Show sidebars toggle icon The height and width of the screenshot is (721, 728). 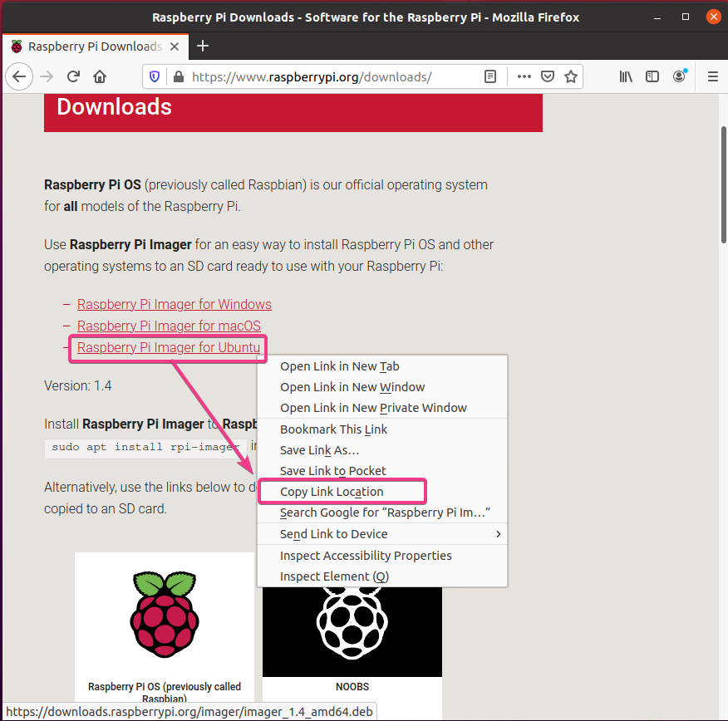tap(652, 76)
